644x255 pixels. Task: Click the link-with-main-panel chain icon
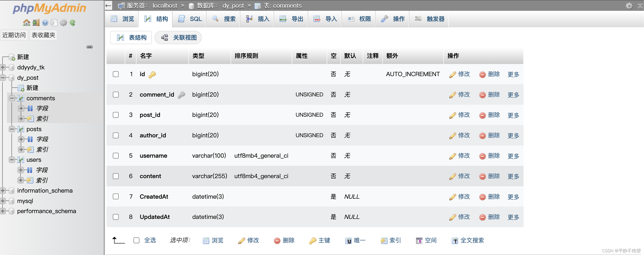(x=89, y=47)
